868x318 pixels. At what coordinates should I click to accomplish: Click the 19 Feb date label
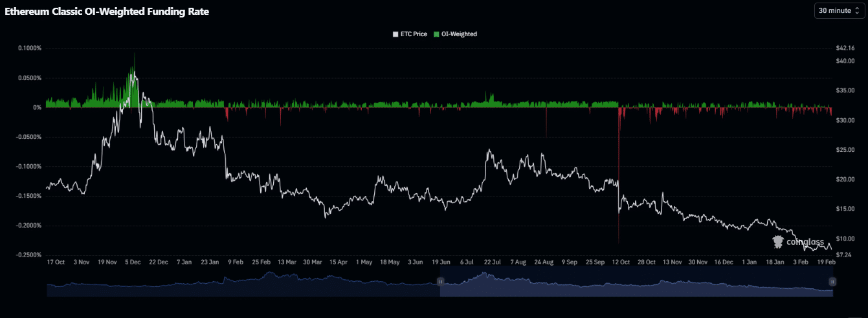(x=826, y=262)
